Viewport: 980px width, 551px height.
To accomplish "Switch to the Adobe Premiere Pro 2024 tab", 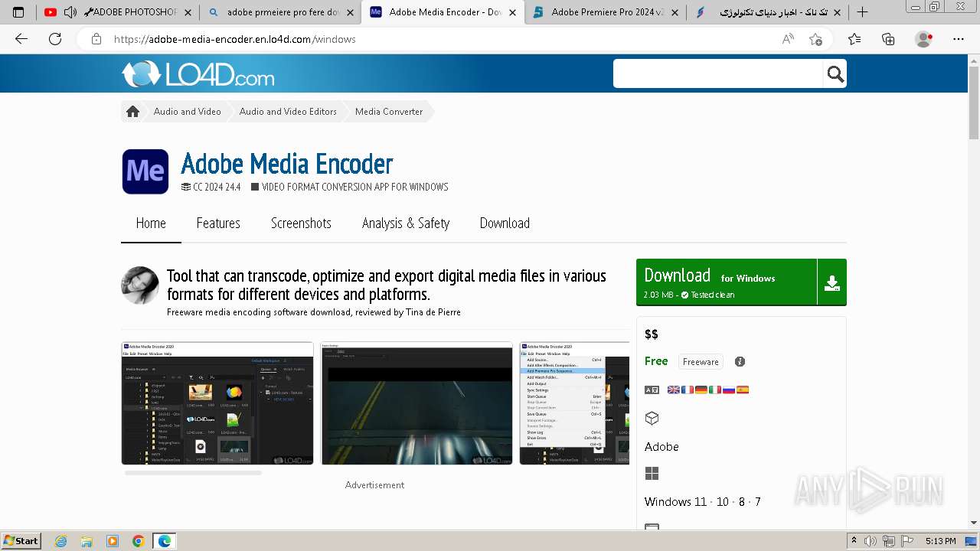I will click(x=608, y=12).
